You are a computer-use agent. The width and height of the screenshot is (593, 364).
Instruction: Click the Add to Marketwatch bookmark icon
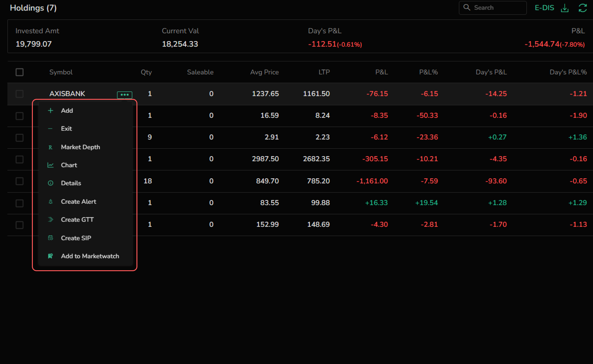click(x=50, y=256)
